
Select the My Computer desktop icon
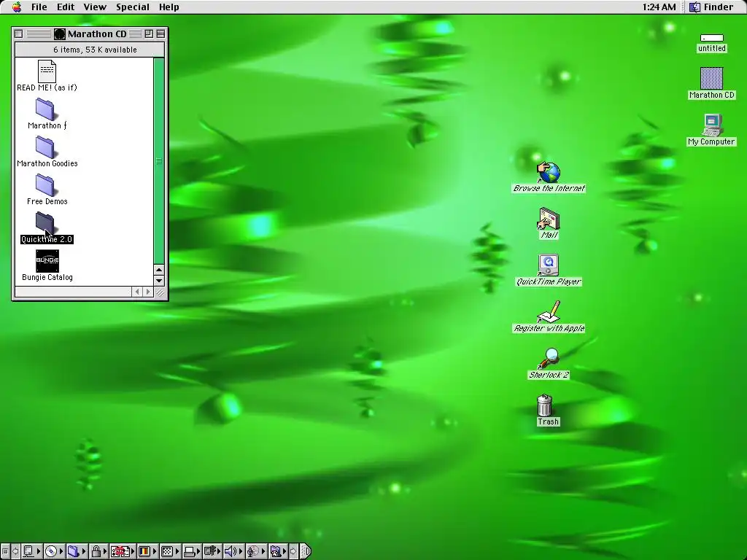pyautogui.click(x=712, y=125)
